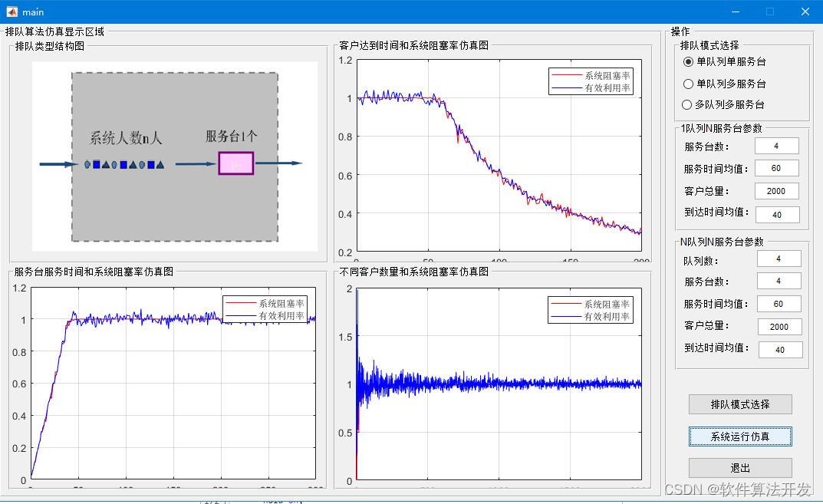Click the 1队列N服务台参数 group title
The height and width of the screenshot is (504, 823).
[x=721, y=128]
